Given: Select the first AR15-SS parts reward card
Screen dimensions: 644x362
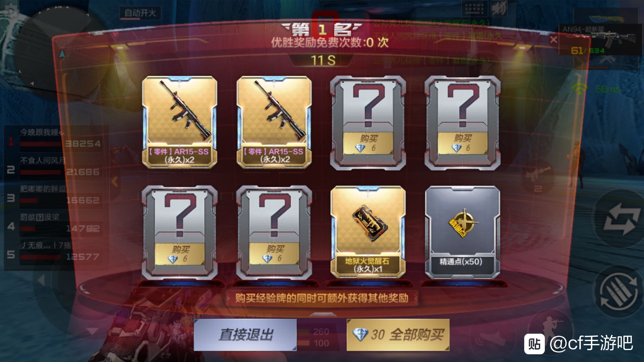Looking at the screenshot, I should 180,122.
